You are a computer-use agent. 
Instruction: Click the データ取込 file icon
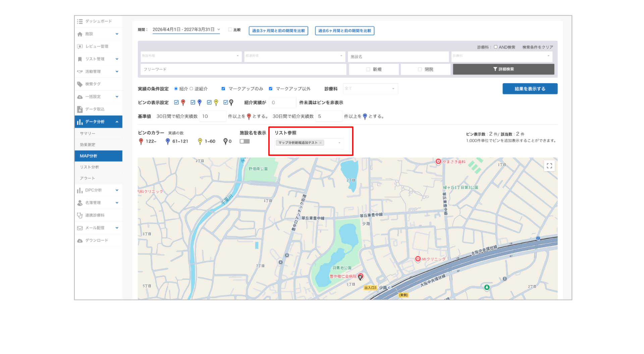click(79, 109)
